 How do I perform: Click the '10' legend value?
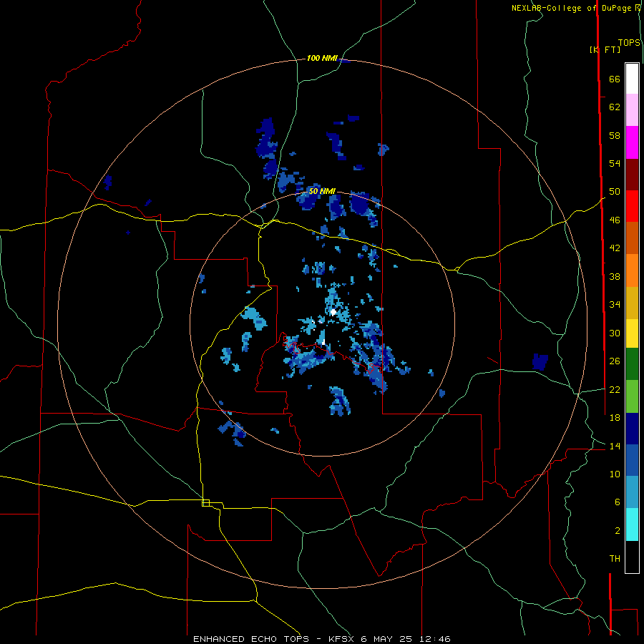pyautogui.click(x=615, y=474)
